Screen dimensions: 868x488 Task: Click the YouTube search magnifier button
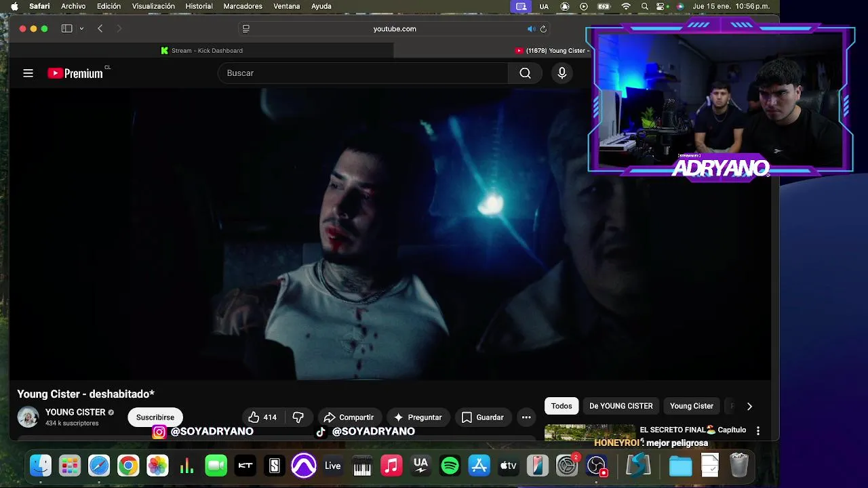coord(525,73)
